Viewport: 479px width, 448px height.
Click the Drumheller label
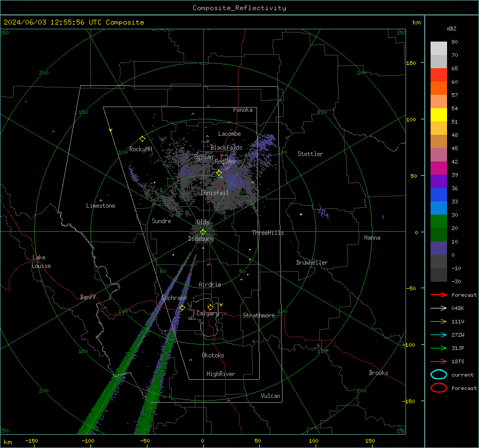[312, 263]
